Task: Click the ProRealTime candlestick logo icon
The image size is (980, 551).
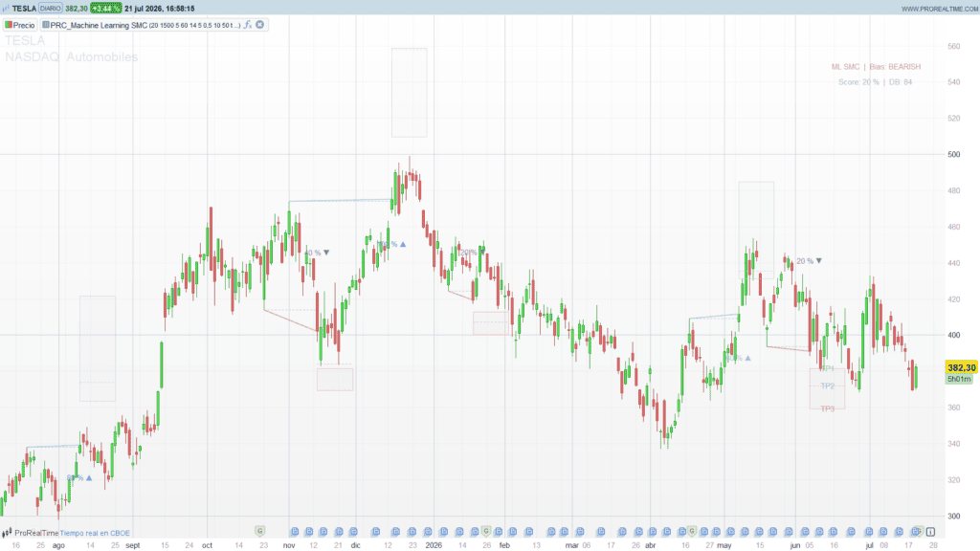Action: pyautogui.click(x=7, y=533)
